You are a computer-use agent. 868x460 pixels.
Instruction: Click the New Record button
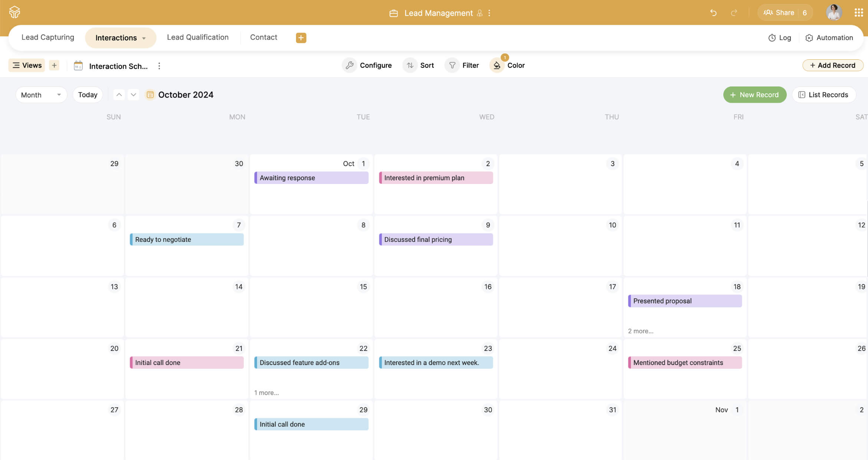pyautogui.click(x=754, y=95)
